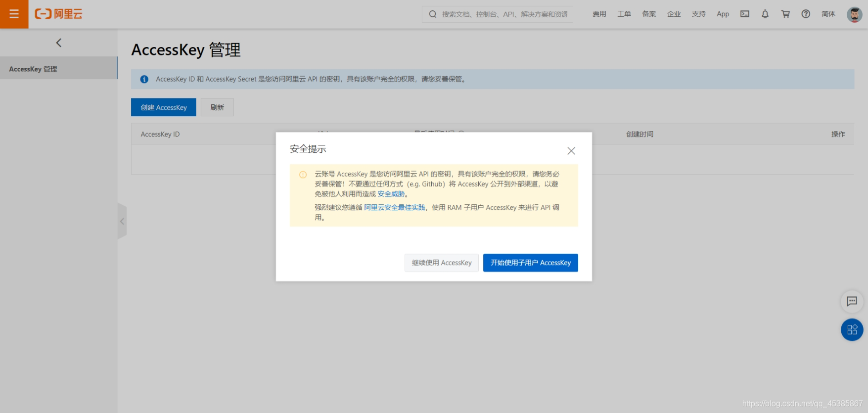Click the warning icon in the dialog
This screenshot has height=413, width=868.
click(x=303, y=175)
